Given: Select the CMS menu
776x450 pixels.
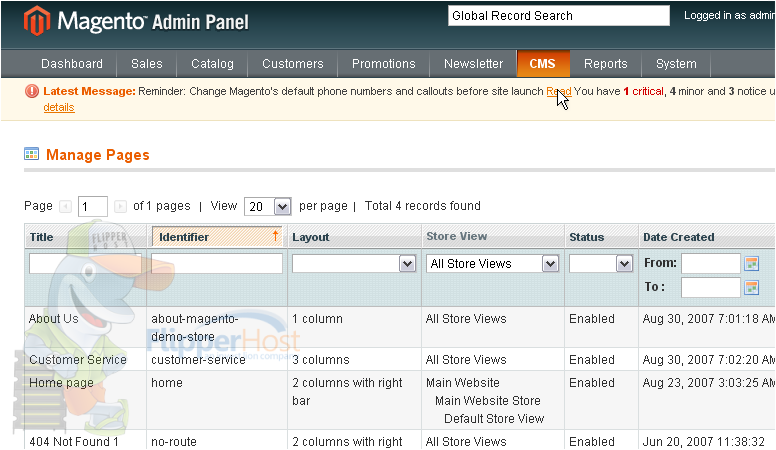Looking at the screenshot, I should (543, 64).
